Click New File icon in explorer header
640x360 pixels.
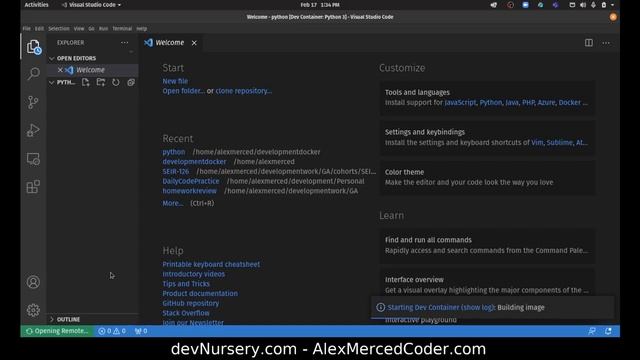tap(85, 82)
